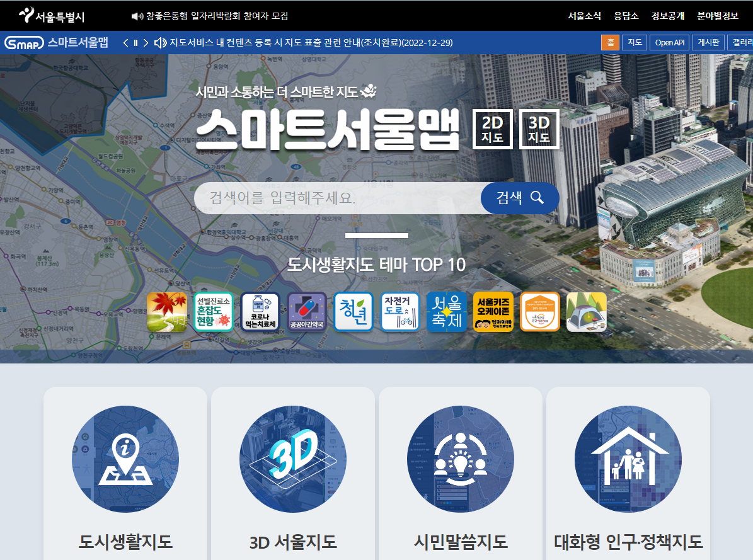The width and height of the screenshot is (753, 560).
Task: Click the 스마트서울맵 main title text
Action: click(328, 129)
